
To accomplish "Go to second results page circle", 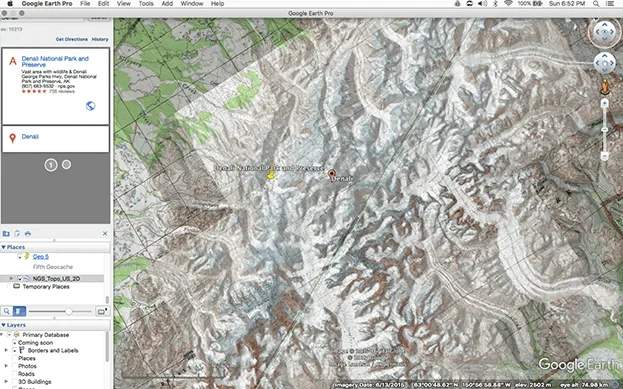I will pos(66,164).
